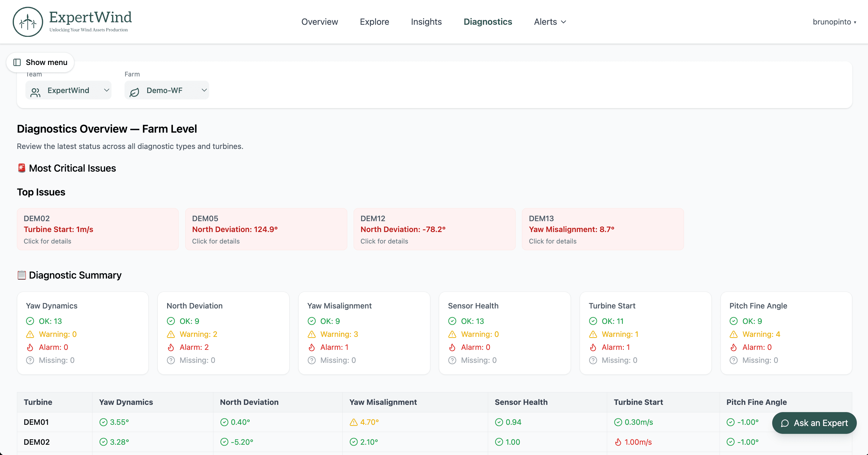Screen dimensions: 868x455
Task: Click DEM02 Turbine Start alarm flame icon
Action: [618, 442]
